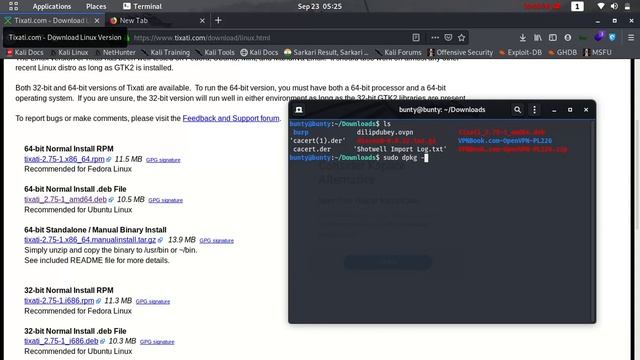Open the Kali Tools bookmark
This screenshot has width=640, height=360.
[x=216, y=52]
